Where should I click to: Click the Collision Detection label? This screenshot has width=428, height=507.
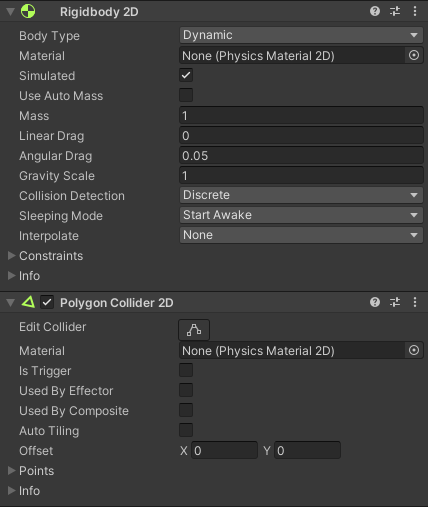click(72, 196)
